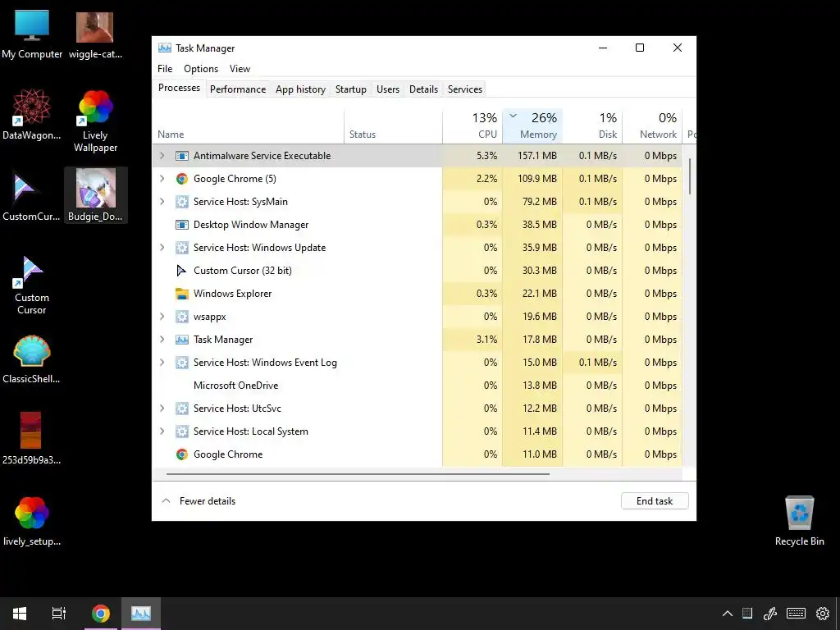Expand Service Host: Windows Event Log
Image resolution: width=840 pixels, height=630 pixels.
[x=162, y=363]
